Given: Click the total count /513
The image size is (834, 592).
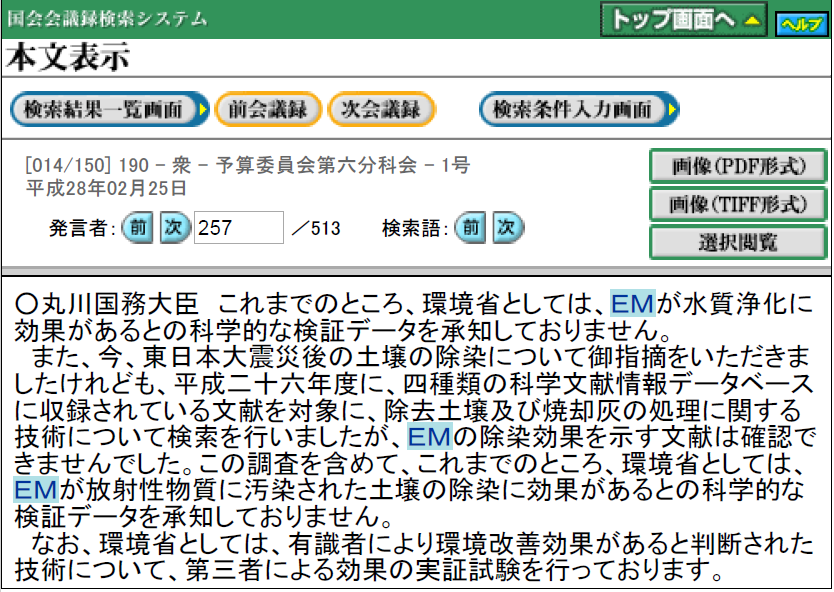Looking at the screenshot, I should (x=316, y=228).
